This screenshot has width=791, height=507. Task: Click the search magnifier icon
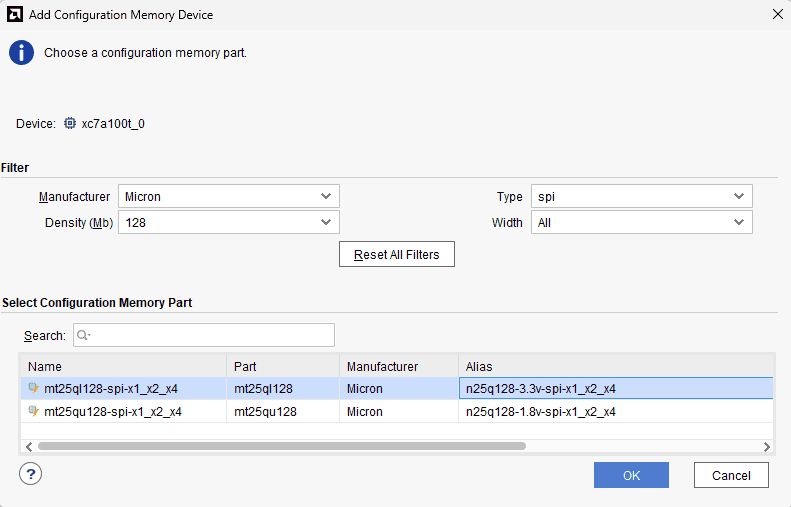click(83, 336)
